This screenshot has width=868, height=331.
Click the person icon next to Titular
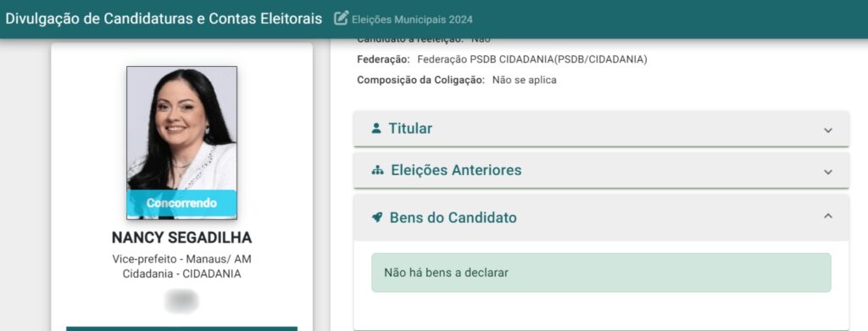(376, 129)
